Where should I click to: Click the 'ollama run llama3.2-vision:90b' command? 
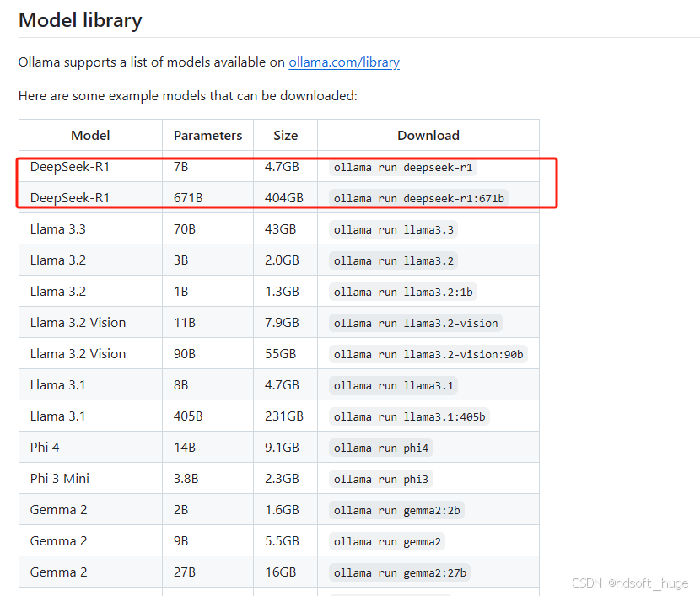click(x=428, y=355)
